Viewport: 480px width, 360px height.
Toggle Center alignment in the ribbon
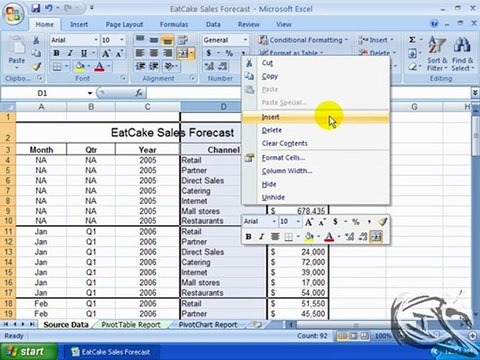pyautogui.click(x=154, y=53)
